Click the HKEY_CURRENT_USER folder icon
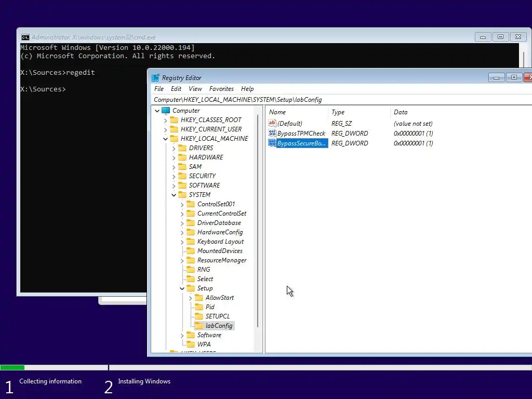 (174, 129)
